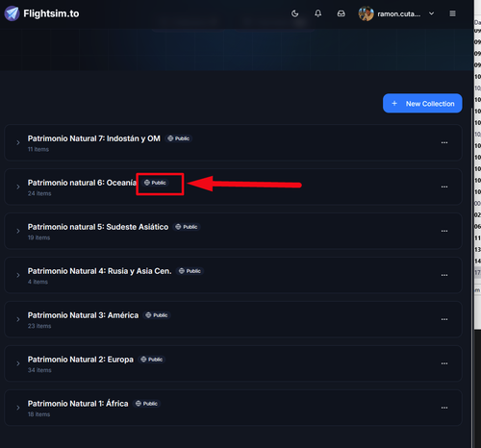Open options menu for Oceanía collection

[x=444, y=187]
